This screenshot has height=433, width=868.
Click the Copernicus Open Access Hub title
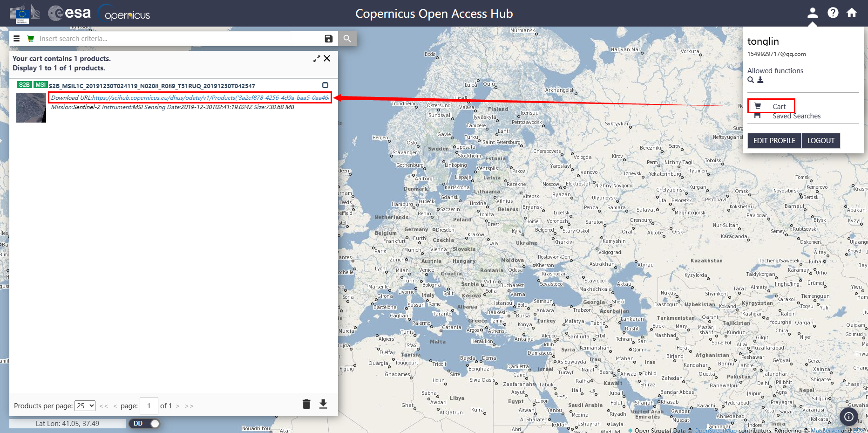[x=434, y=14]
